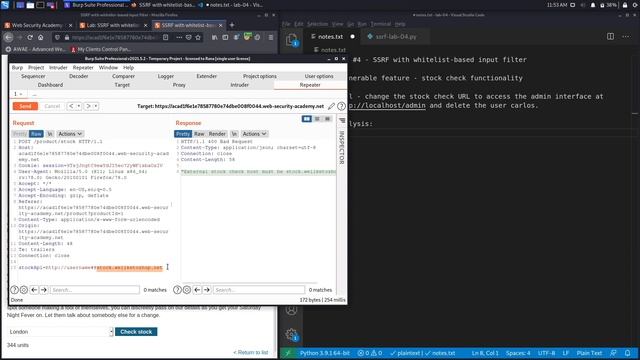Select Pretty view in Response panel
Image resolution: width=640 pixels, height=360 pixels.
coord(183,134)
